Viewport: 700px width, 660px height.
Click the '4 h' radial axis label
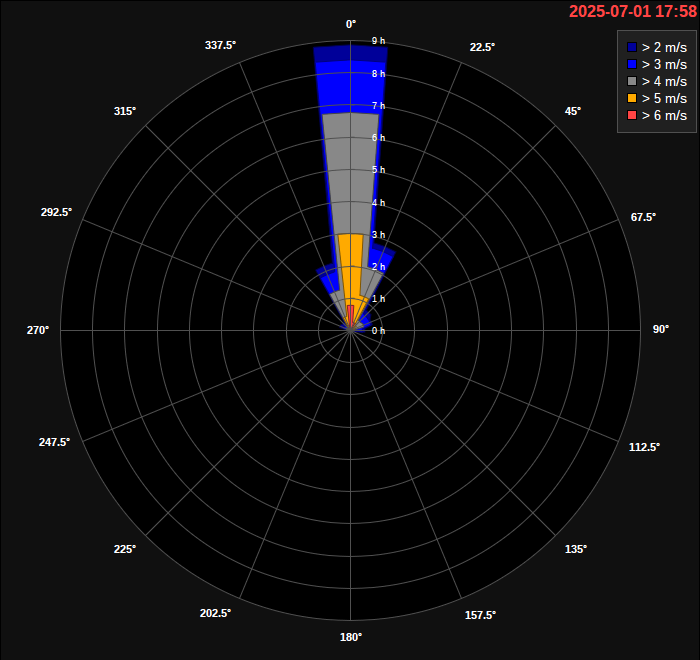(379, 203)
